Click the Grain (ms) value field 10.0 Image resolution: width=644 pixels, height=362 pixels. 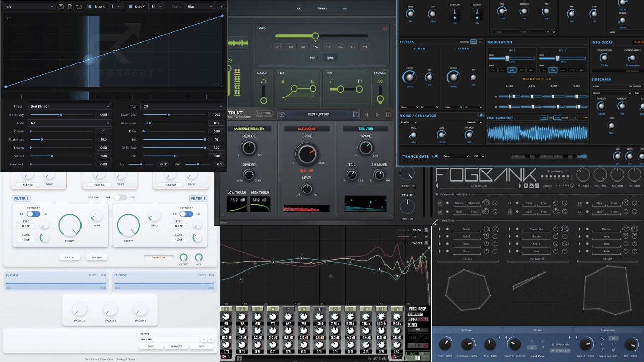click(104, 139)
